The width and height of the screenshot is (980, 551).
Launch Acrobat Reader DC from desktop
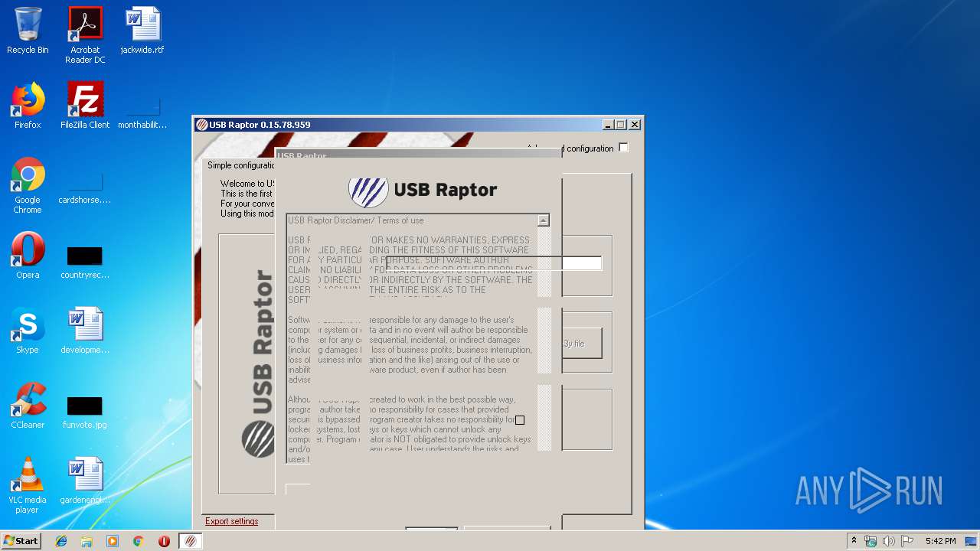pos(85,35)
